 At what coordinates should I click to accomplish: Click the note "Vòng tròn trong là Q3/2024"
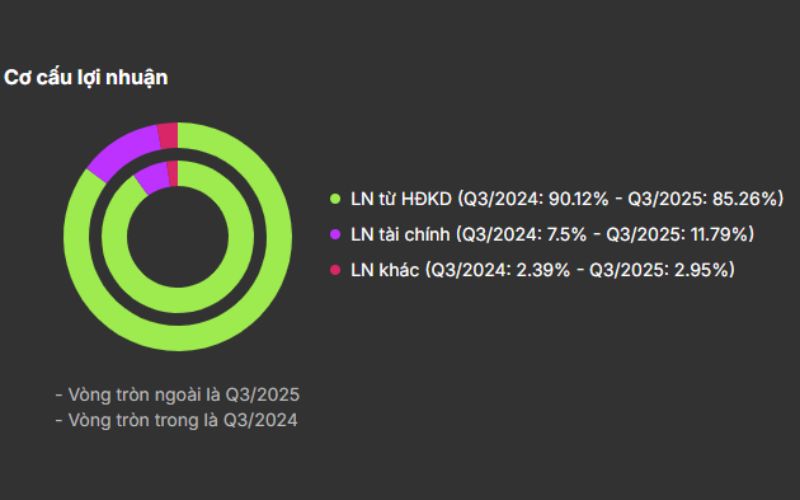[x=176, y=421]
